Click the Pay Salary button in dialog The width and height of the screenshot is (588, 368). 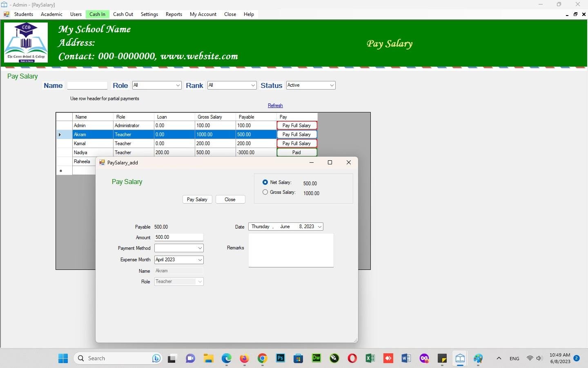click(x=197, y=200)
